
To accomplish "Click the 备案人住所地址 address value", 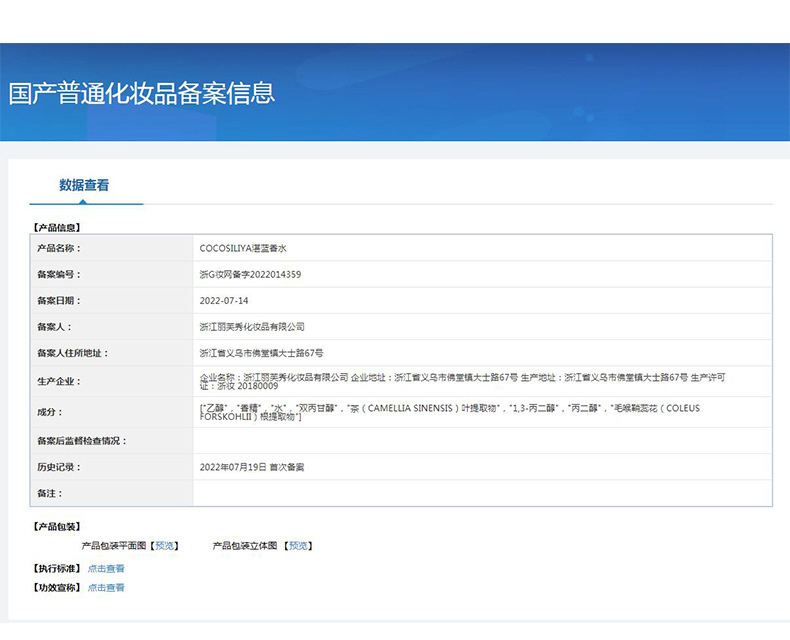I will (x=261, y=353).
